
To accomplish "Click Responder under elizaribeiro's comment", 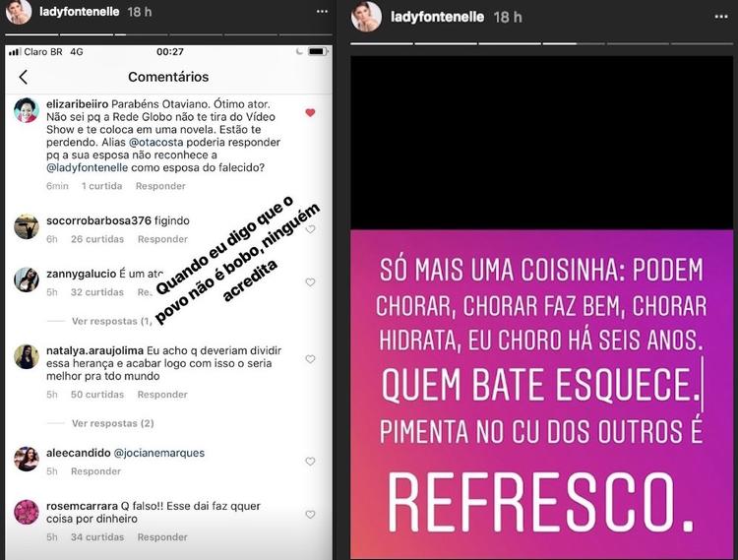I will (160, 186).
